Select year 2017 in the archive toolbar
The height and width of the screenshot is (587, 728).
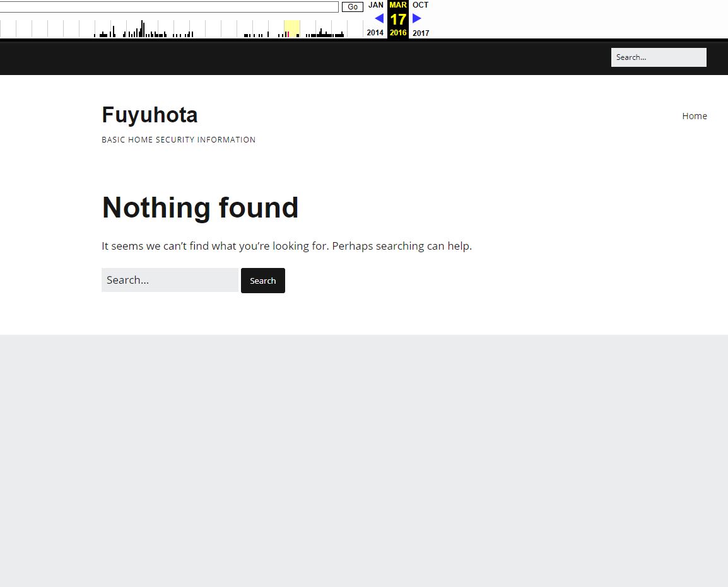[x=421, y=33]
